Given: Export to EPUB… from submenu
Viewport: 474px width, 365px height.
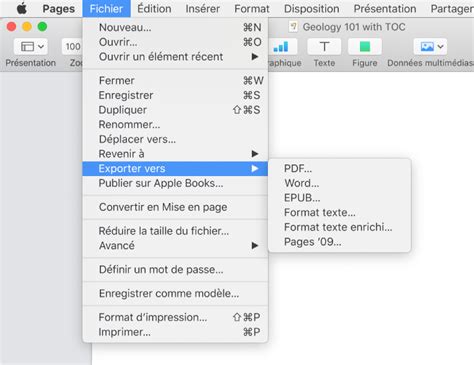Looking at the screenshot, I should click(340, 198).
